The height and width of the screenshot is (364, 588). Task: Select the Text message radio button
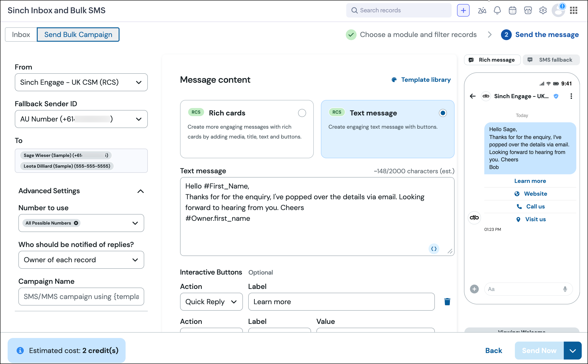[x=442, y=113]
